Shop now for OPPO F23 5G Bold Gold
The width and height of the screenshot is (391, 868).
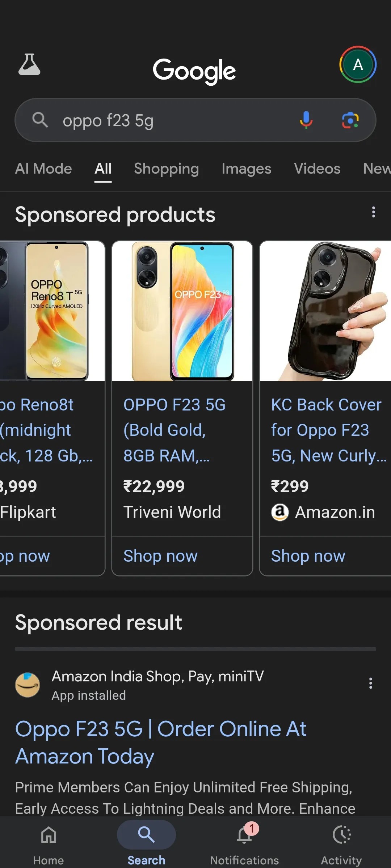pos(160,556)
